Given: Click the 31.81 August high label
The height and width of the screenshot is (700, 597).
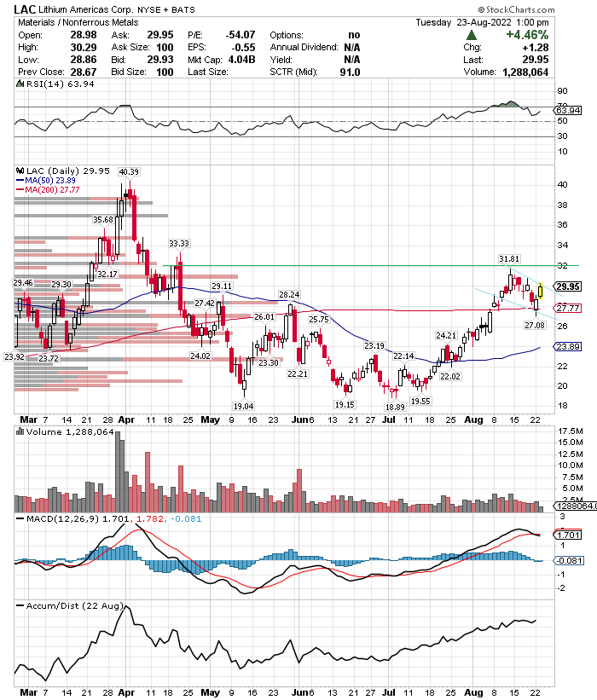Looking at the screenshot, I should coord(509,259).
